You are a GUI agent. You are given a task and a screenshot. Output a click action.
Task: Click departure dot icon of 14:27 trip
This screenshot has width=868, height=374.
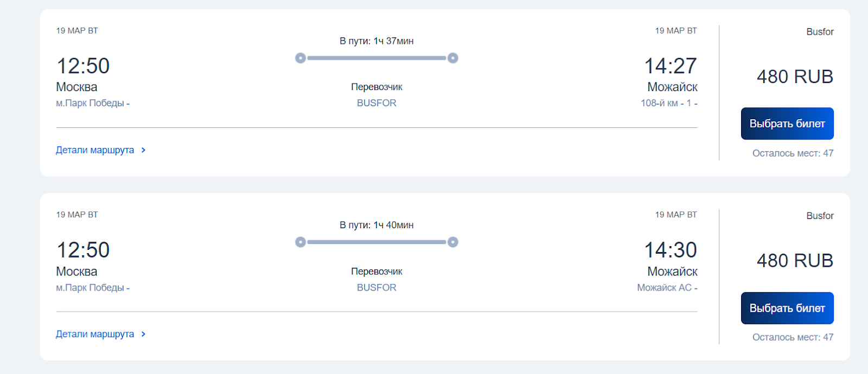(x=301, y=58)
